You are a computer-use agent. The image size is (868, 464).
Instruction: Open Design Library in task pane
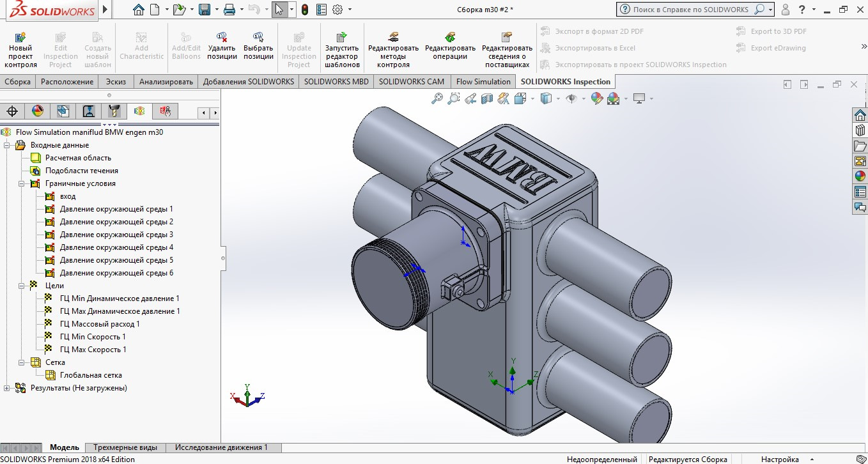point(860,130)
